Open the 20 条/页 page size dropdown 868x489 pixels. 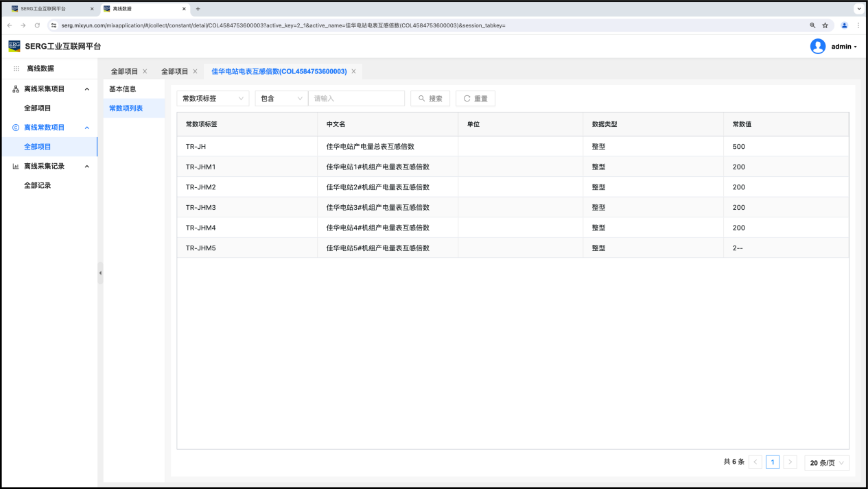pos(827,463)
